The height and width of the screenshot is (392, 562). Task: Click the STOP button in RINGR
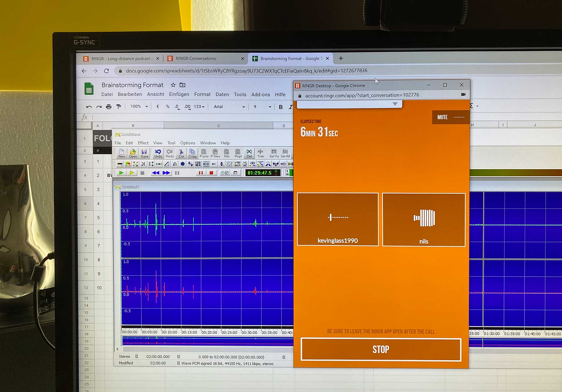(x=381, y=349)
